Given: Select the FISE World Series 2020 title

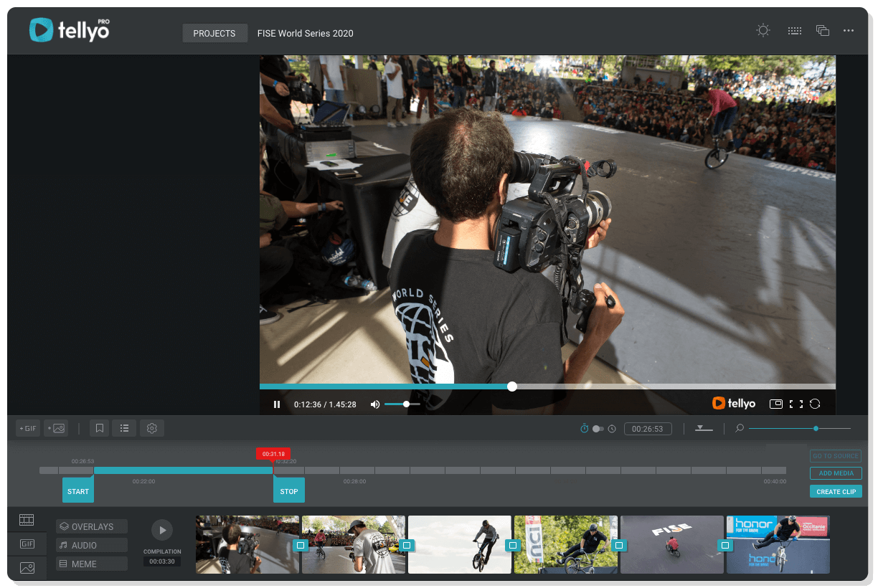Looking at the screenshot, I should coord(306,33).
